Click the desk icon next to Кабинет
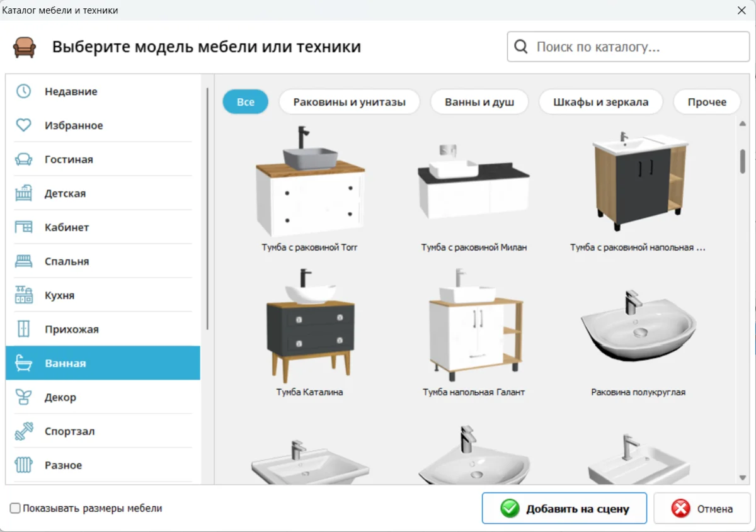756x532 pixels. coord(23,227)
